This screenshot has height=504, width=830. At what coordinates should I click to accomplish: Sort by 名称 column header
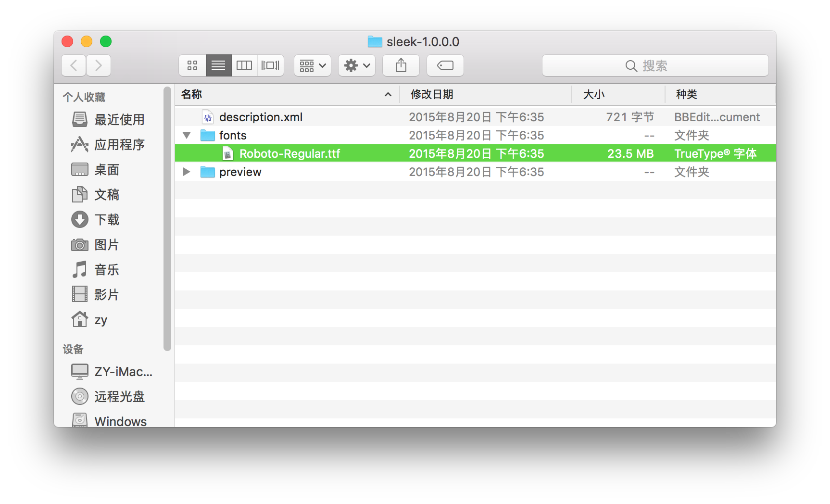[x=287, y=94]
